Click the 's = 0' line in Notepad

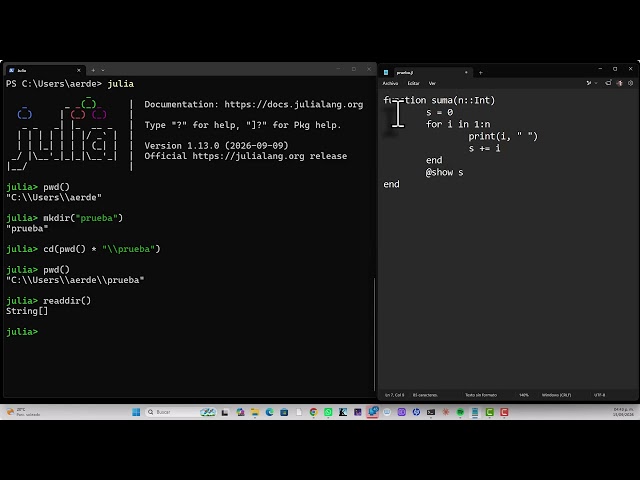tap(440, 112)
